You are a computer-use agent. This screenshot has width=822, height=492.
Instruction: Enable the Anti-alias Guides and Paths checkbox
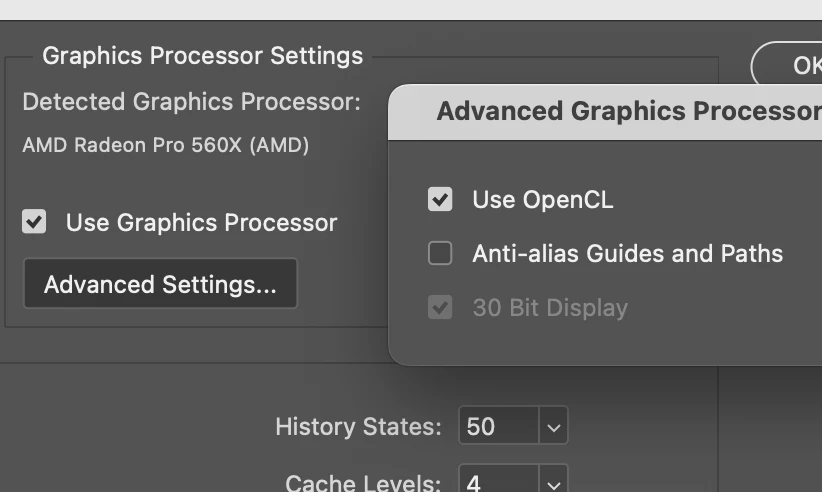coord(440,253)
